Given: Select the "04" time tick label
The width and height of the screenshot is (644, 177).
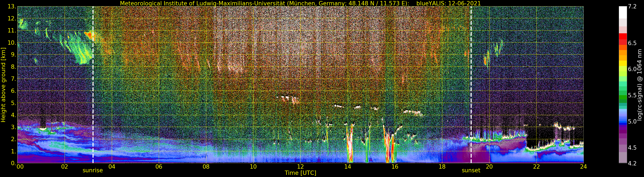Looking at the screenshot, I should (x=112, y=166).
